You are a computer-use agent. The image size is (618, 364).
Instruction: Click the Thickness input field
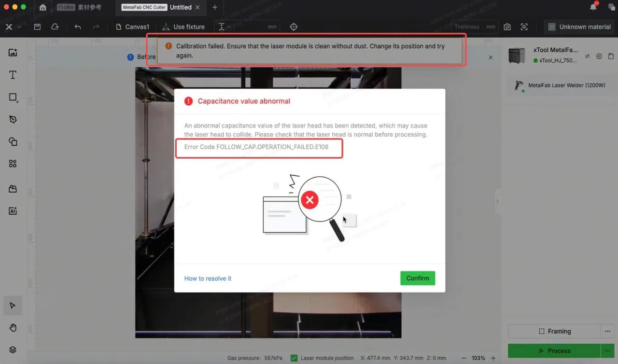(475, 27)
